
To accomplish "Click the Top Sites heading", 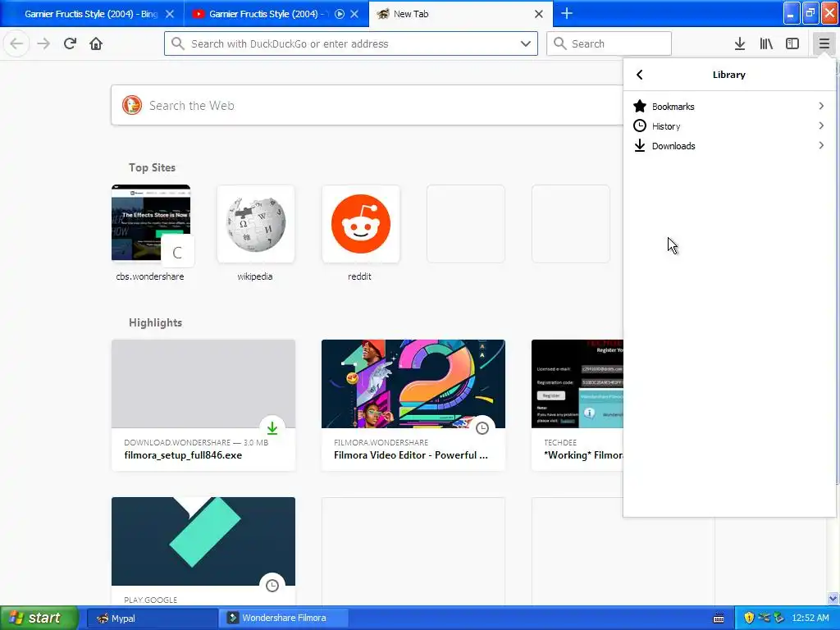I will pyautogui.click(x=152, y=167).
